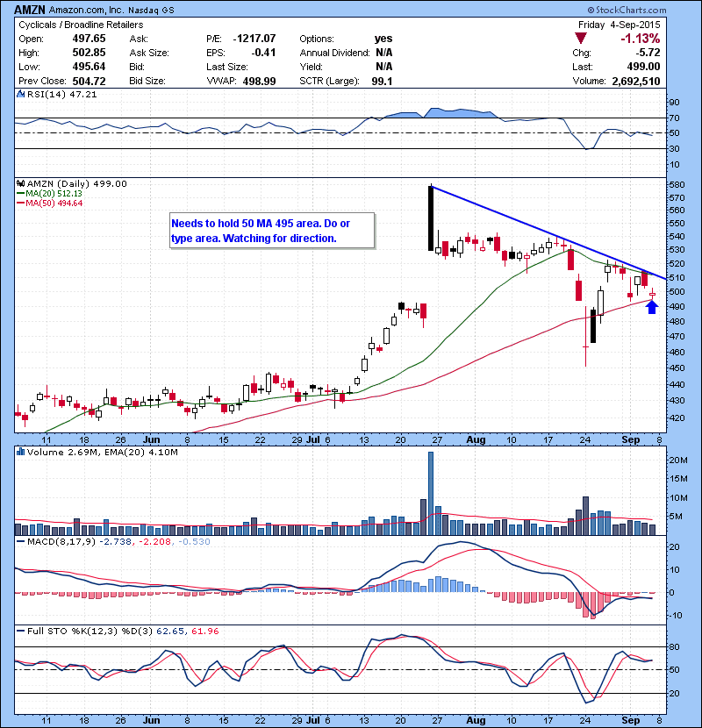
Task: Click the Prev Close value 504.72
Action: point(89,81)
